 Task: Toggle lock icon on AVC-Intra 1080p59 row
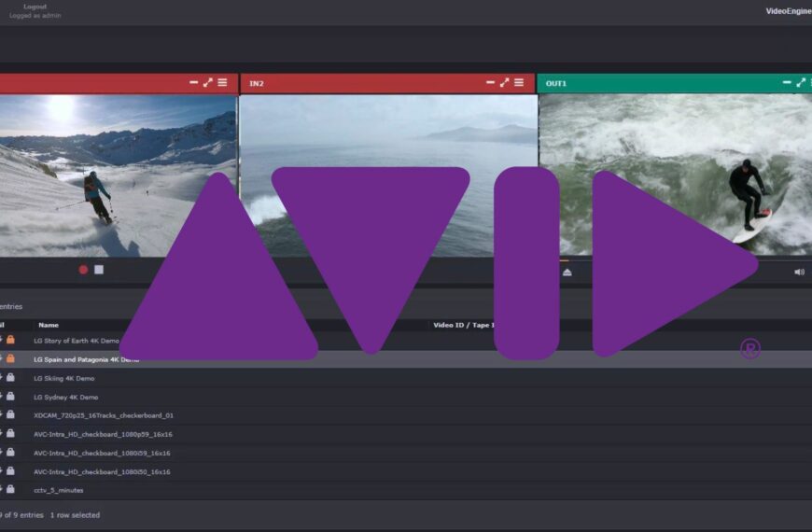point(10,433)
